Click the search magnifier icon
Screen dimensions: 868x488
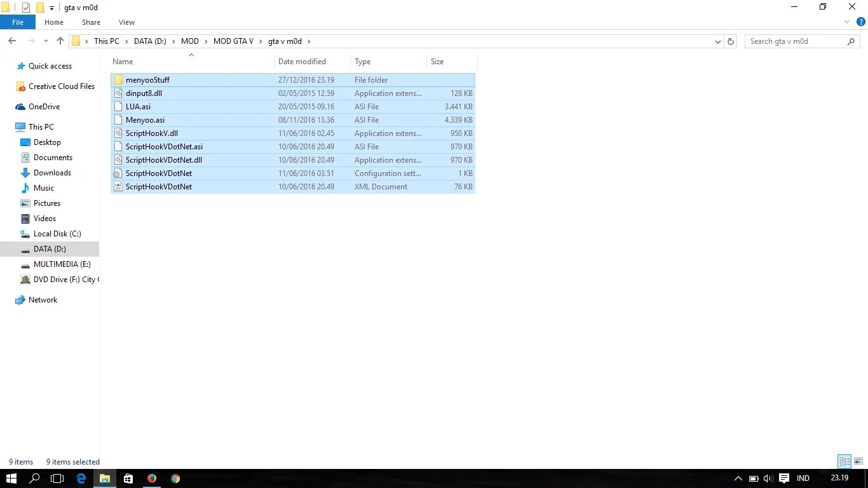click(852, 41)
